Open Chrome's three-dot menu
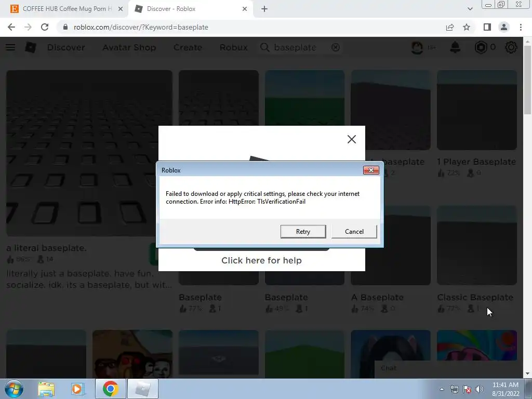The image size is (532, 399). tap(521, 27)
